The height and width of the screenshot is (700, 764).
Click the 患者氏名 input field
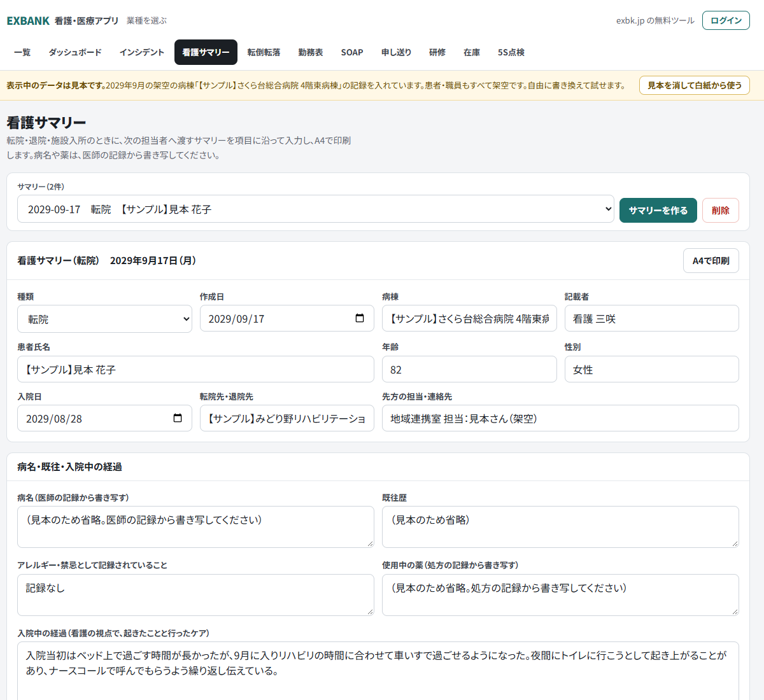[195, 369]
